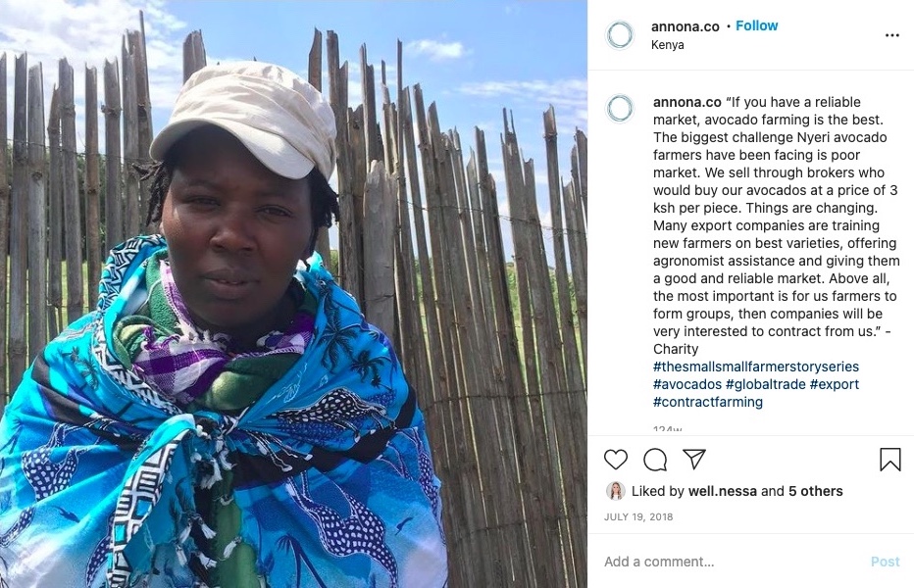Open the Kenya location link

668,45
